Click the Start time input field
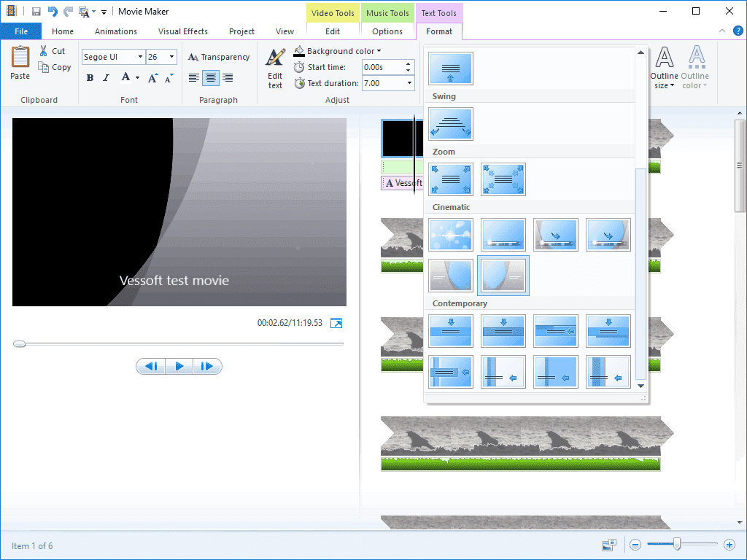This screenshot has width=747, height=560. coord(383,67)
